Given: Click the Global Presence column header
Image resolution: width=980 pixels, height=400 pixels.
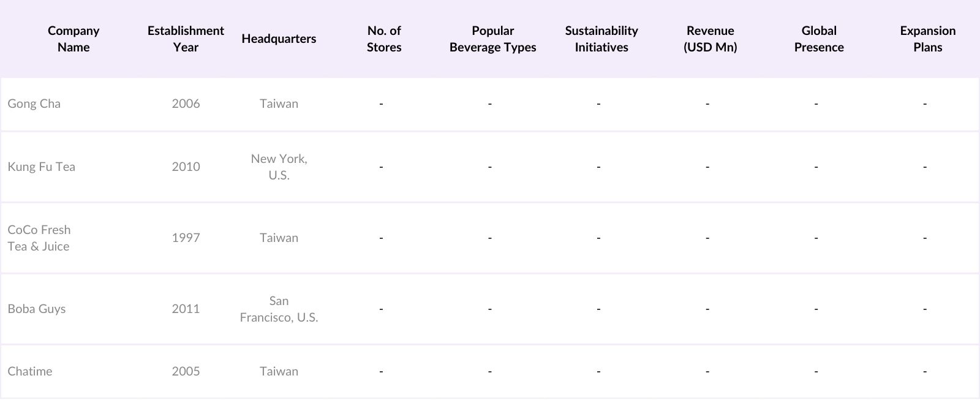Looking at the screenshot, I should 819,39.
